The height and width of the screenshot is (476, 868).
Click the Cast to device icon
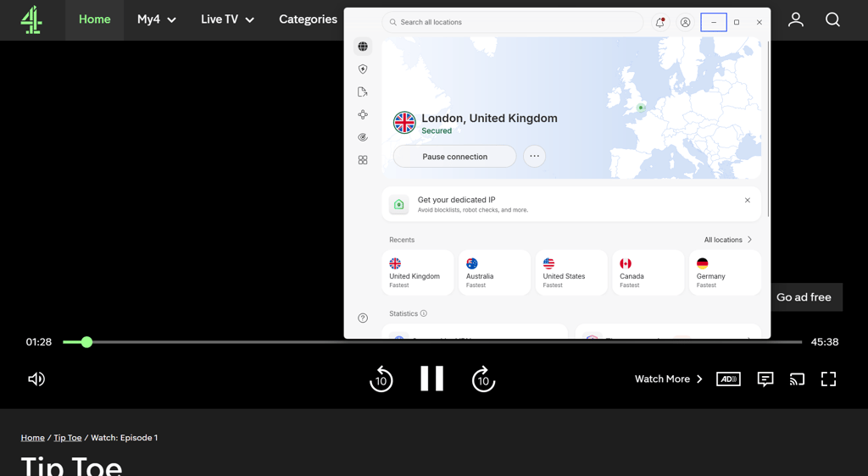tap(797, 379)
